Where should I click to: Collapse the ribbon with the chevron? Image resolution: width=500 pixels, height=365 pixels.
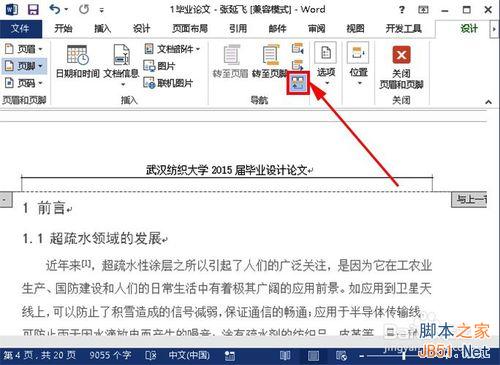pos(489,102)
